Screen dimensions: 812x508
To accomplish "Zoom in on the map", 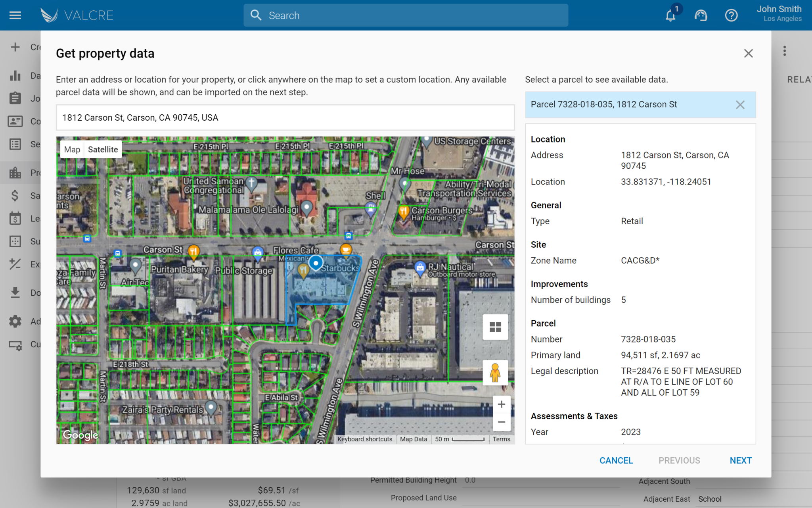I will (x=501, y=404).
